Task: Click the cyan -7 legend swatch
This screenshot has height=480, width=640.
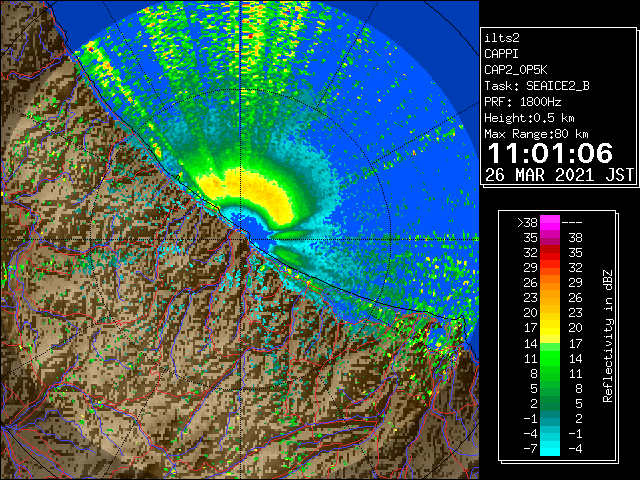Action: point(550,448)
